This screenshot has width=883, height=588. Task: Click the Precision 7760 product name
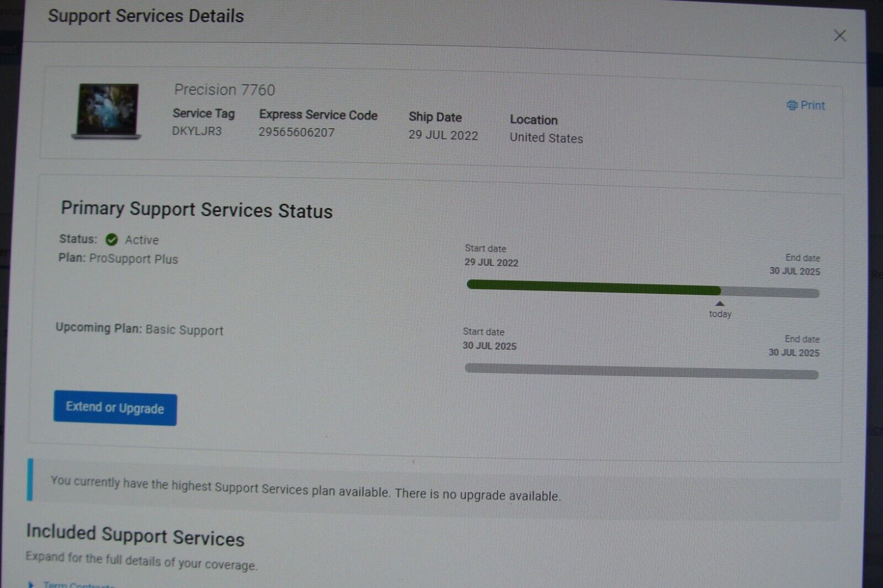[225, 90]
